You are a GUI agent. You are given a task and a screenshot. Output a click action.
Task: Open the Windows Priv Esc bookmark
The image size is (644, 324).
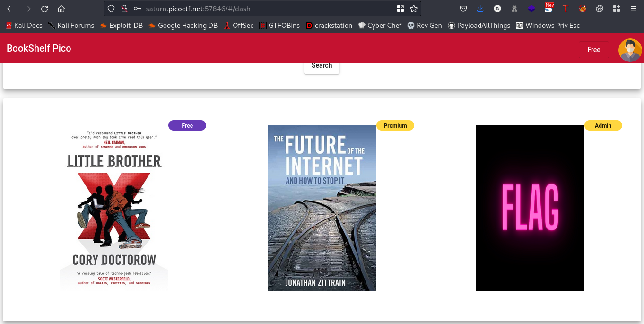548,26
